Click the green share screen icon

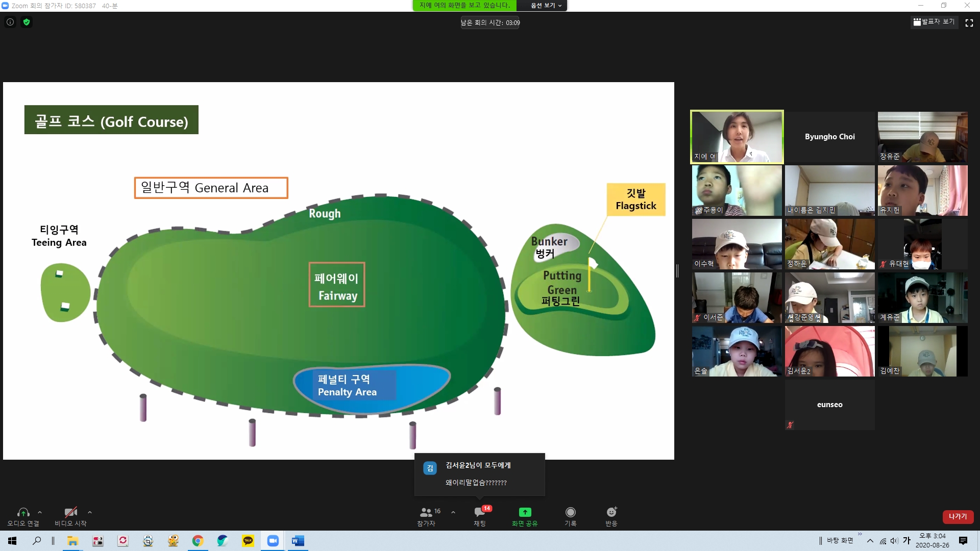pos(525,512)
